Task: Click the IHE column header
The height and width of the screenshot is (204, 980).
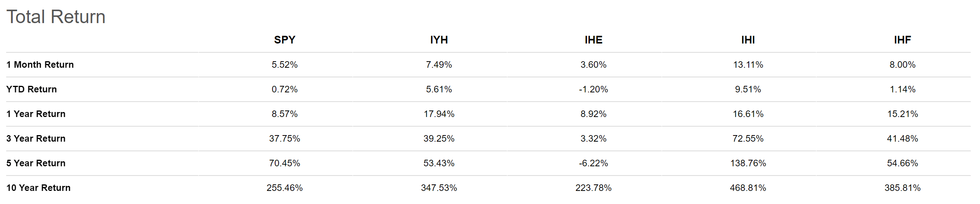Action: 593,40
